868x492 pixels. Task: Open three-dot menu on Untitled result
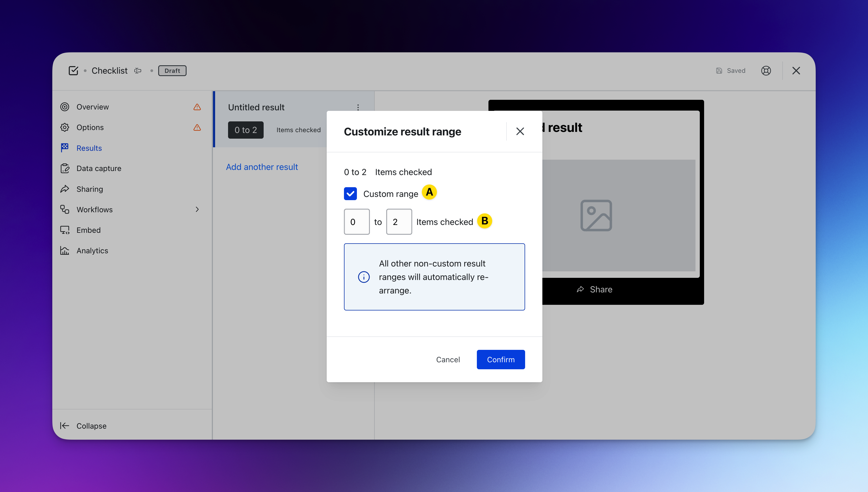pyautogui.click(x=358, y=107)
